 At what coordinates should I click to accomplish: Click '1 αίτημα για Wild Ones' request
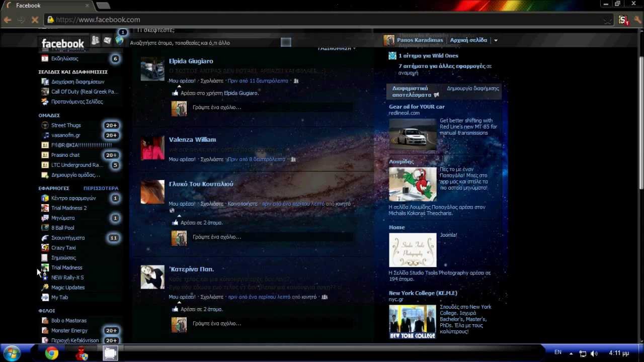point(428,56)
